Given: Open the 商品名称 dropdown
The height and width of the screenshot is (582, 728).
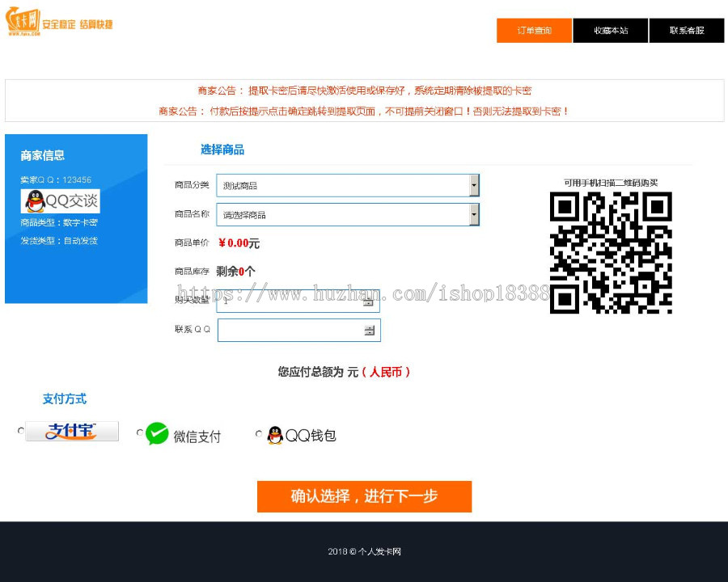Looking at the screenshot, I should coord(348,215).
